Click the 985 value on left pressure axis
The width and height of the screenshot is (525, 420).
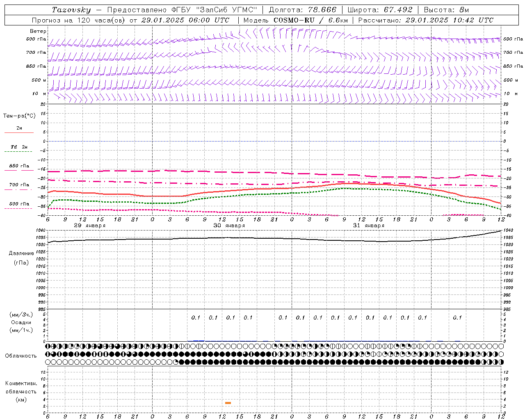click(41, 309)
